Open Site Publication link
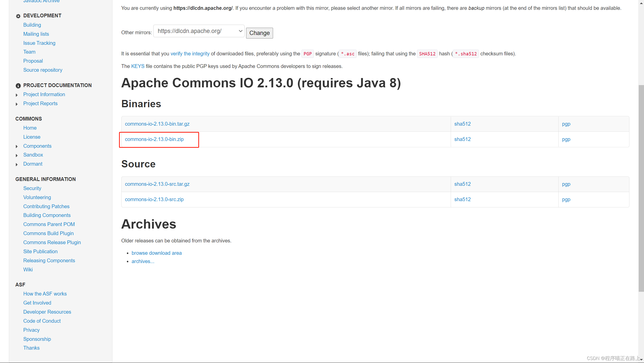The width and height of the screenshot is (644, 363). click(x=40, y=251)
